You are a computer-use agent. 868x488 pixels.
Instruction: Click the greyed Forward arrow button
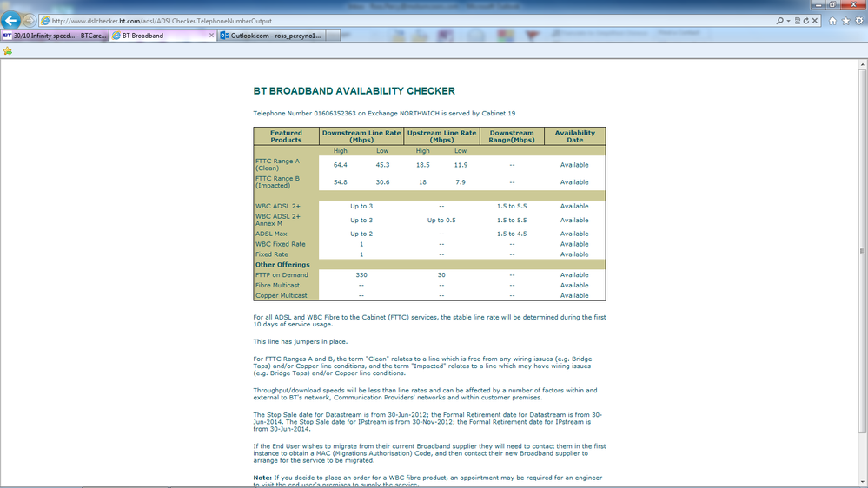click(x=30, y=21)
